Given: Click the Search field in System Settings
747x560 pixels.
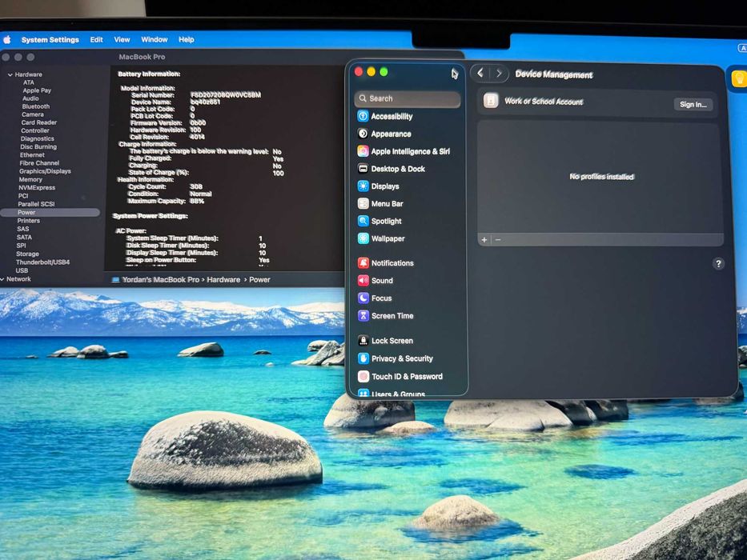Looking at the screenshot, I should coord(408,98).
